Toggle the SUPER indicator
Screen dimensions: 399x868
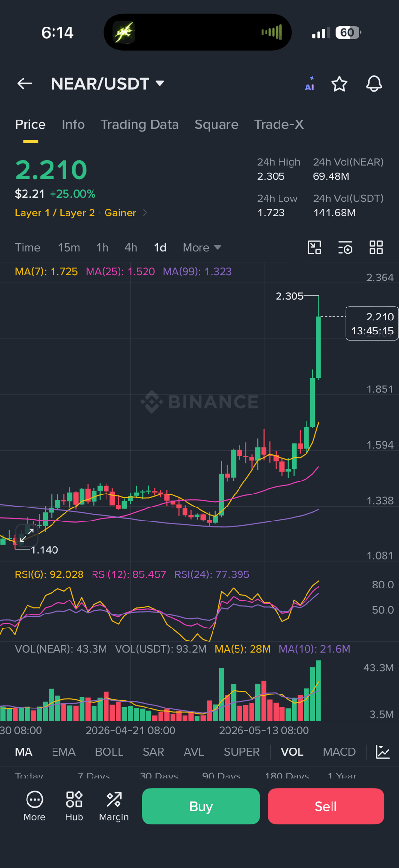click(x=241, y=752)
